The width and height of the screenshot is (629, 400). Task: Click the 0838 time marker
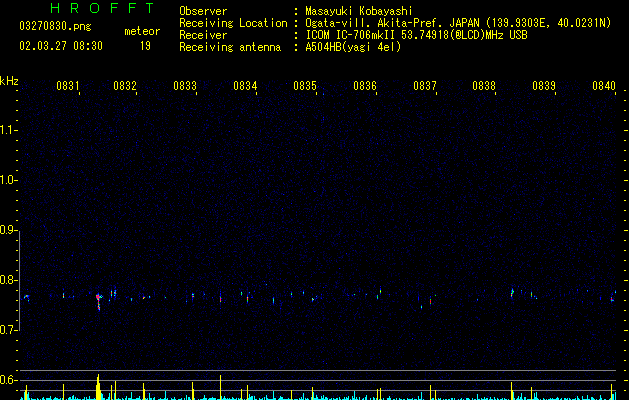(x=484, y=86)
